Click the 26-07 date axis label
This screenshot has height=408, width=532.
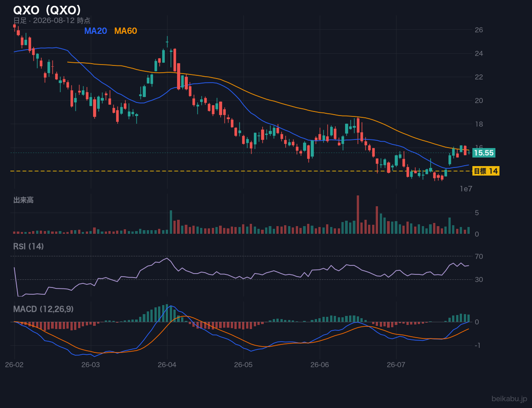pyautogui.click(x=396, y=365)
